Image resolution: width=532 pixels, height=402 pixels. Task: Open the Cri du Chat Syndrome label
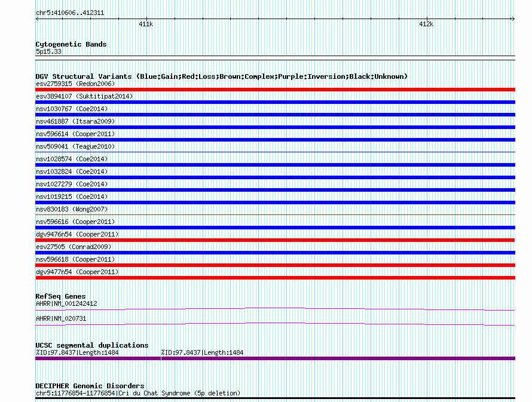tap(138, 393)
